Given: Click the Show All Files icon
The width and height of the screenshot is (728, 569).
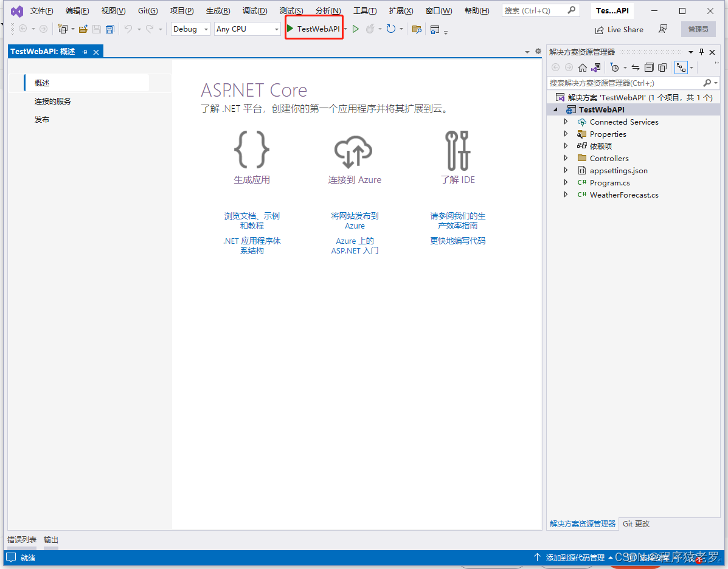Looking at the screenshot, I should click(662, 67).
